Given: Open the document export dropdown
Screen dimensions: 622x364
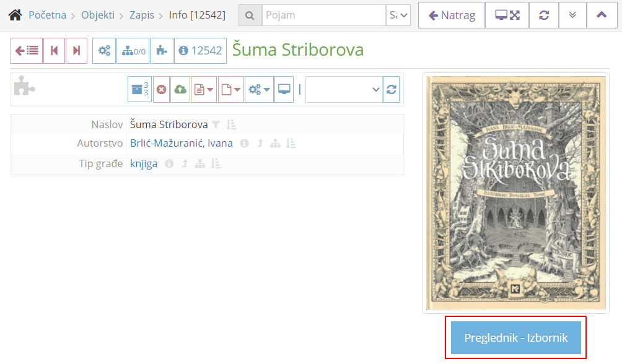Looking at the screenshot, I should (204, 89).
